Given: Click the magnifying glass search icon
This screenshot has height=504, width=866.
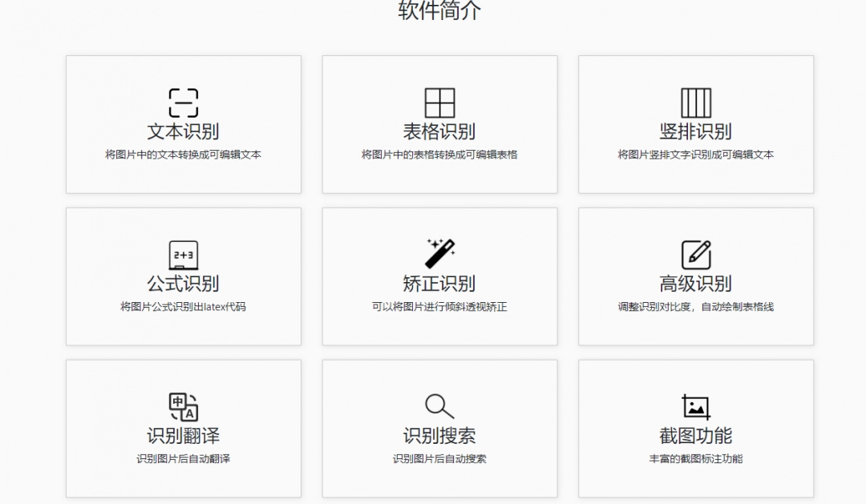Looking at the screenshot, I should (x=439, y=406).
